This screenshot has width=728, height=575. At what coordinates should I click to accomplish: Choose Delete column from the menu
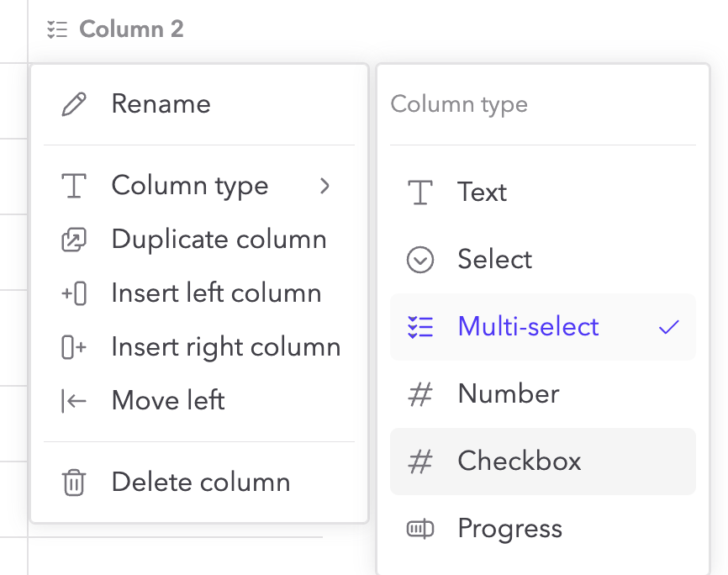click(201, 482)
